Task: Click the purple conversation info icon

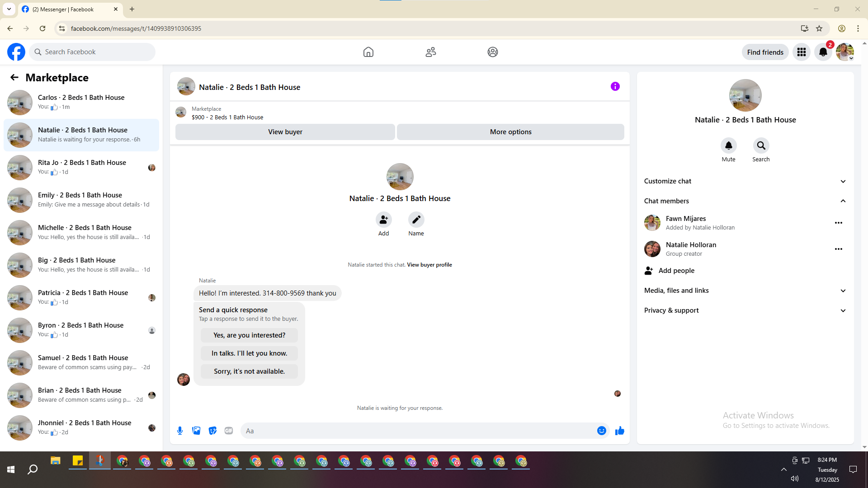Action: pos(615,86)
